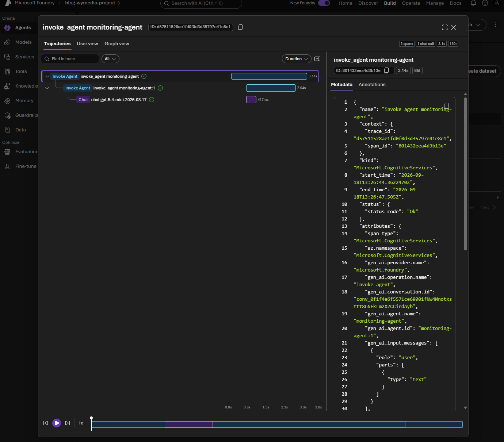Open the user account icon

pyautogui.click(x=496, y=3)
